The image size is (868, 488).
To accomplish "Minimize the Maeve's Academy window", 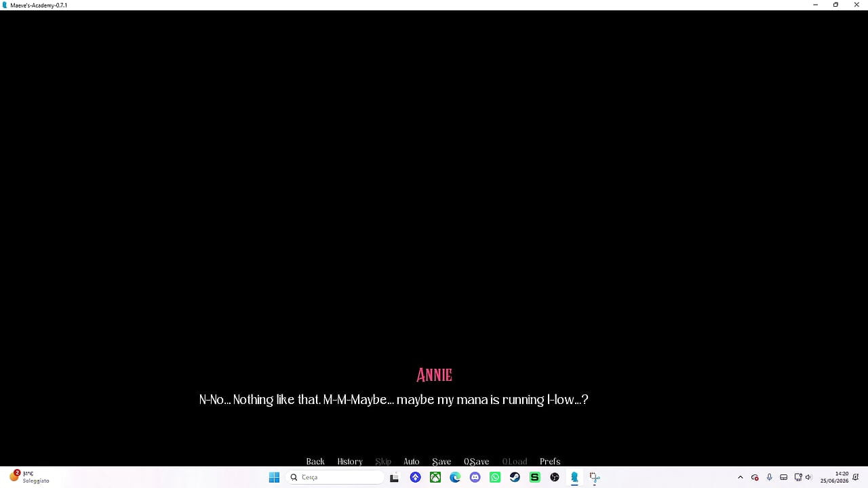I will tap(815, 5).
